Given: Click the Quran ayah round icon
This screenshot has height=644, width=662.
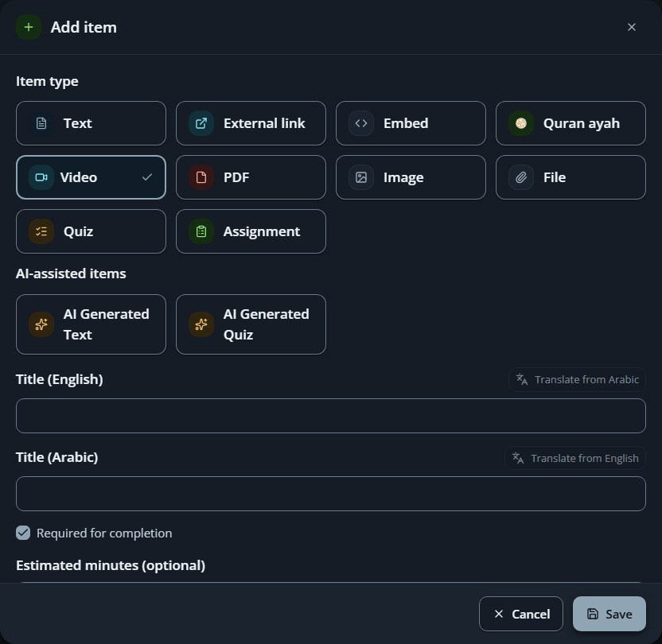Looking at the screenshot, I should (521, 123).
